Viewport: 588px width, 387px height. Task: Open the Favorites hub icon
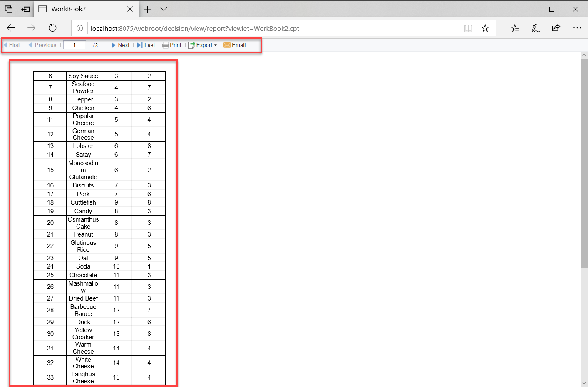coord(515,28)
